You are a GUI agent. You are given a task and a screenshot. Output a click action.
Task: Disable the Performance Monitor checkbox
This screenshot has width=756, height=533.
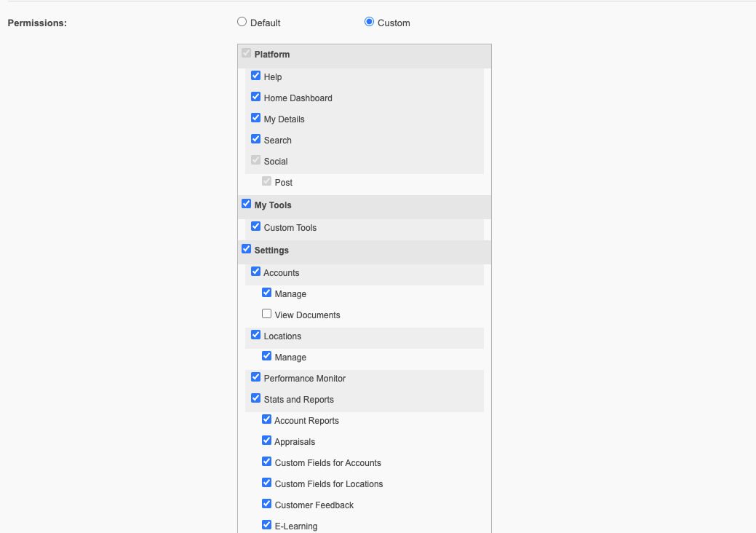pyautogui.click(x=256, y=377)
